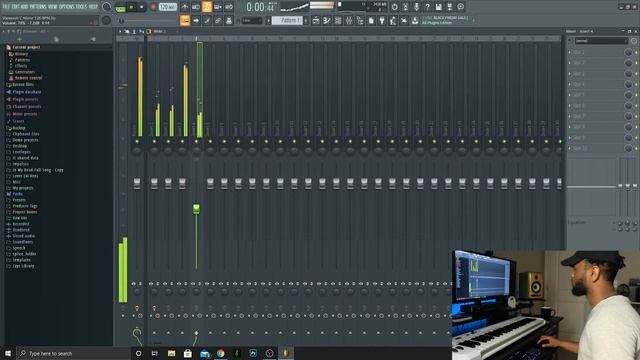Click the Insert 4 volume fader handle
640x360 pixels.
click(x=196, y=209)
